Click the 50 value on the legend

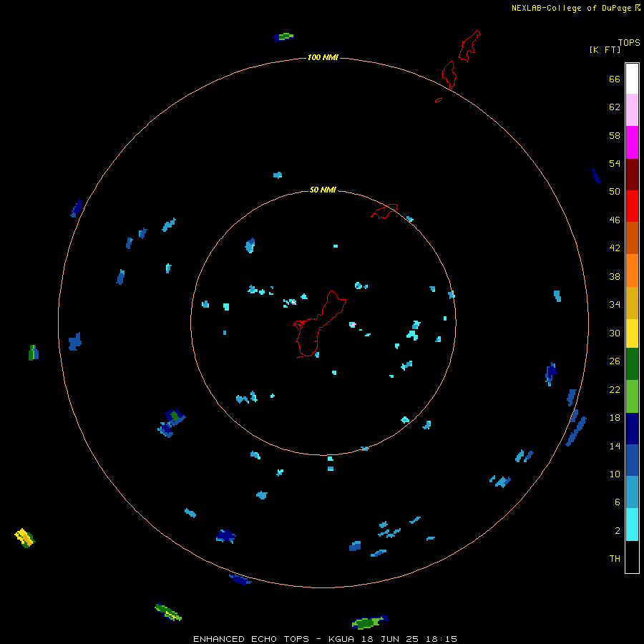615,191
